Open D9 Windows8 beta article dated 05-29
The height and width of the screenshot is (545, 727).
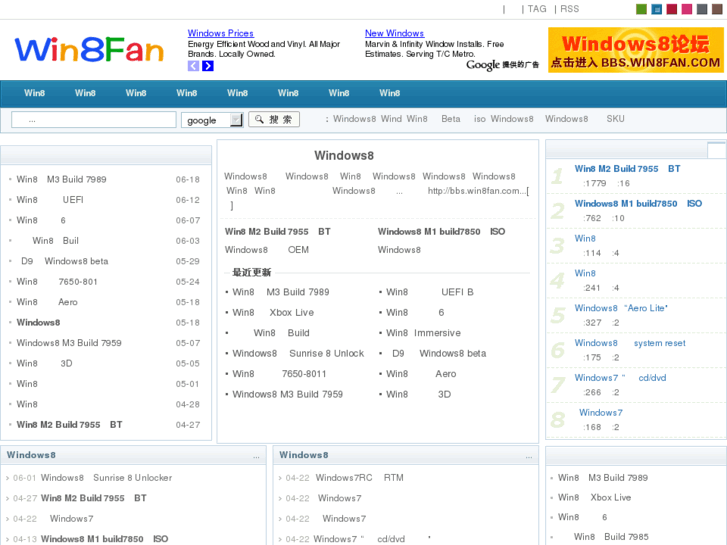tap(64, 261)
